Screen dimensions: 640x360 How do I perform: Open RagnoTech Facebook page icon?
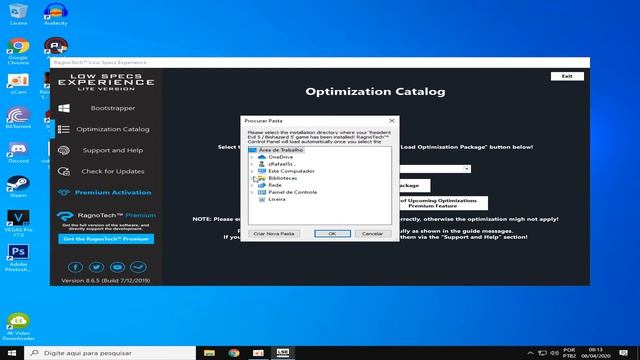click(x=75, y=267)
